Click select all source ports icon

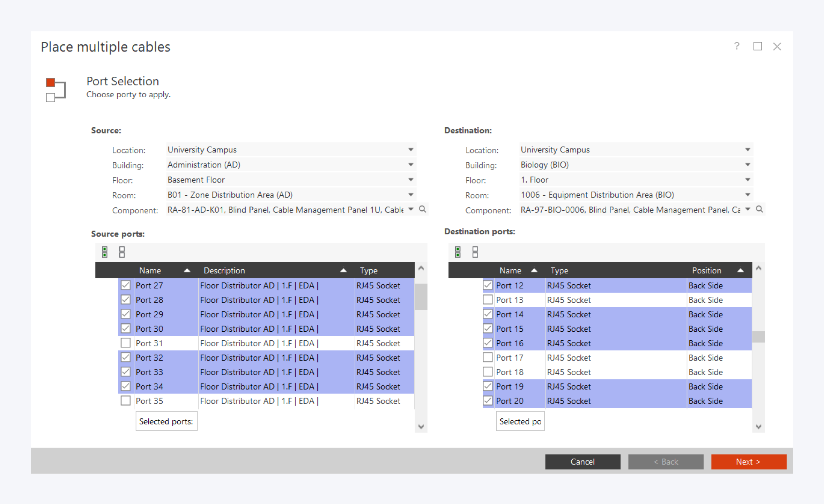[x=104, y=251]
